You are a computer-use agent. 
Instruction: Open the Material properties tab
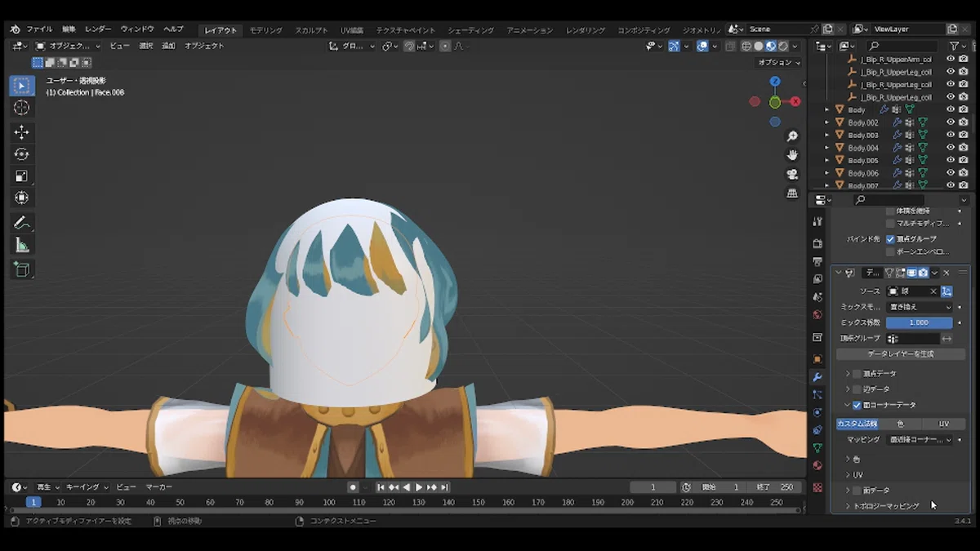[817, 466]
